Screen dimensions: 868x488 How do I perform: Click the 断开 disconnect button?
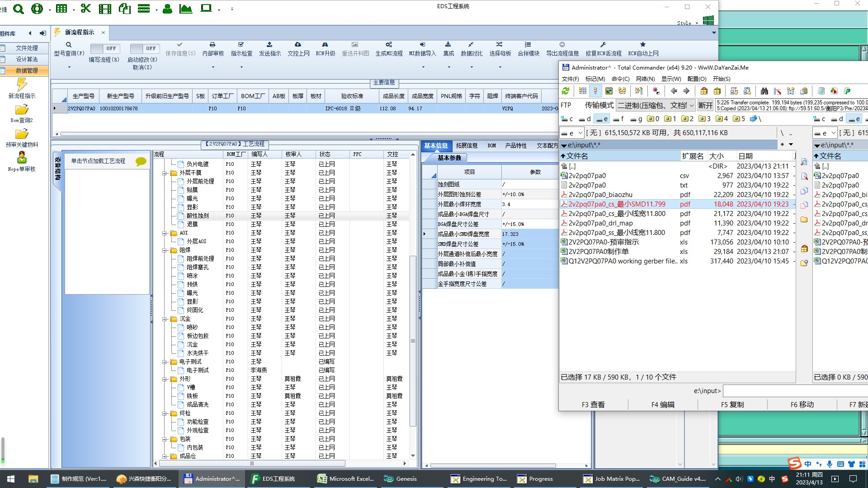(x=705, y=105)
